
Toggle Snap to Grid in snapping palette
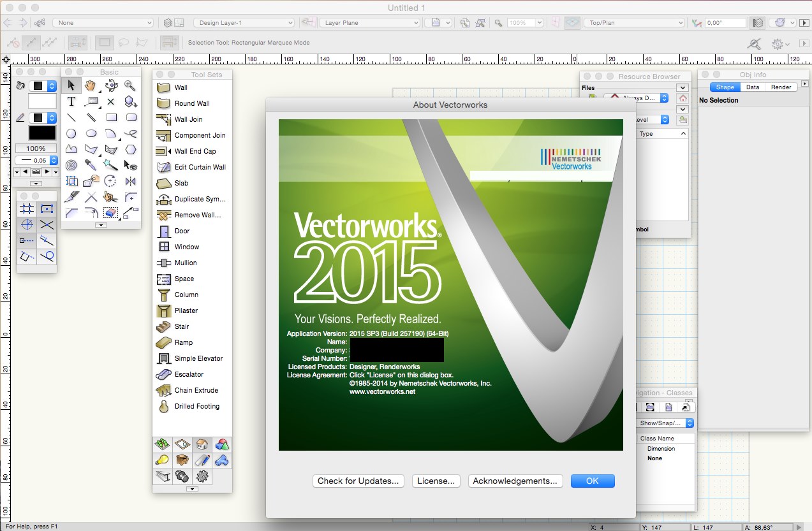pyautogui.click(x=27, y=208)
